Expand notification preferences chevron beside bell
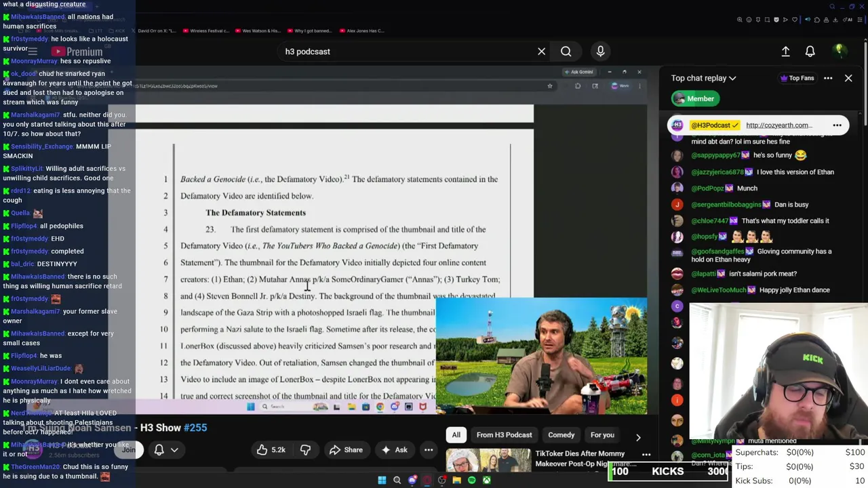The width and height of the screenshot is (868, 488). [174, 449]
